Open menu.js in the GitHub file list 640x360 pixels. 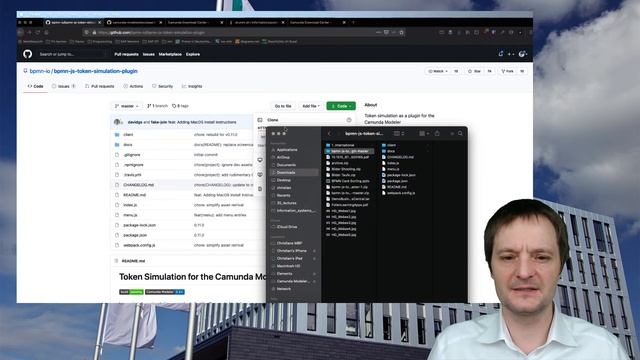pos(130,215)
